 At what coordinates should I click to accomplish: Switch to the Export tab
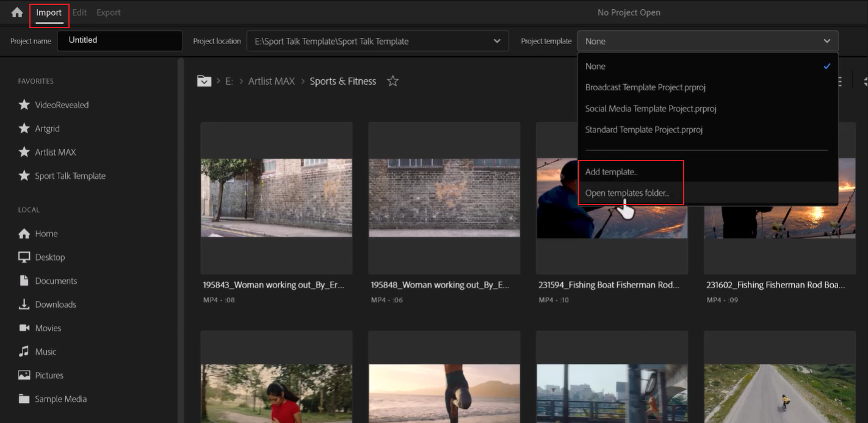click(108, 12)
